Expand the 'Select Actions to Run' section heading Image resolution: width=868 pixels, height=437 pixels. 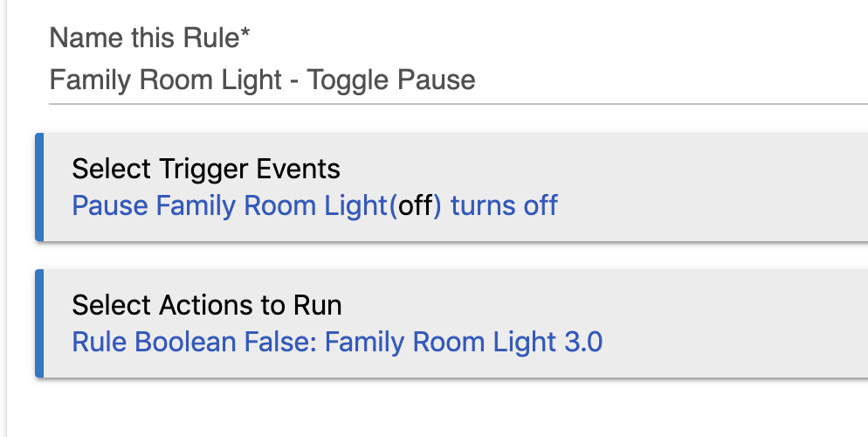click(x=207, y=305)
